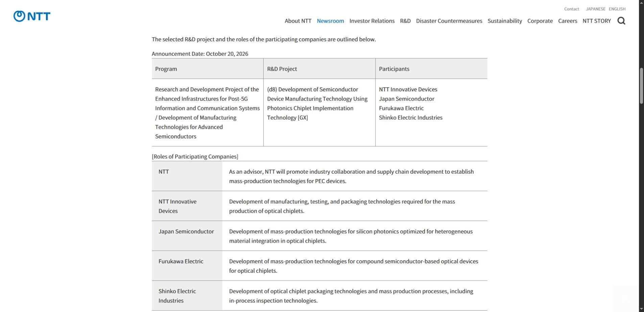
Task: Click the Post-5G program description cell
Action: tap(208, 113)
